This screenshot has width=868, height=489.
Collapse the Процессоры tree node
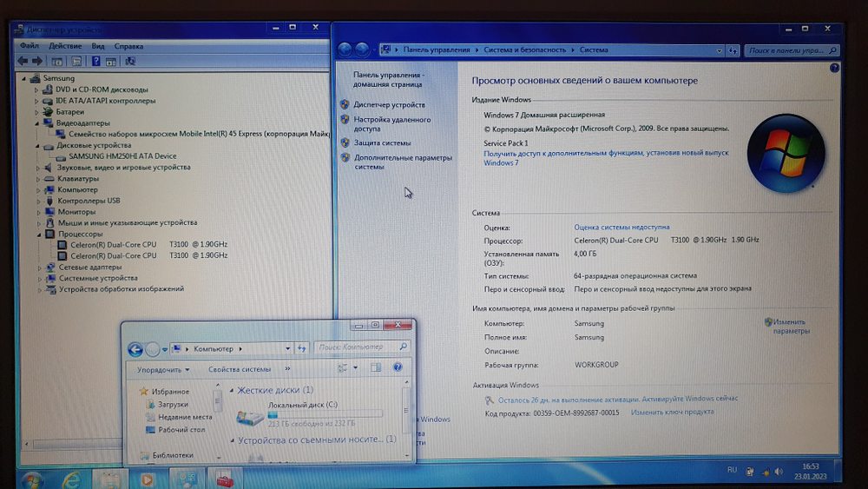click(x=39, y=235)
